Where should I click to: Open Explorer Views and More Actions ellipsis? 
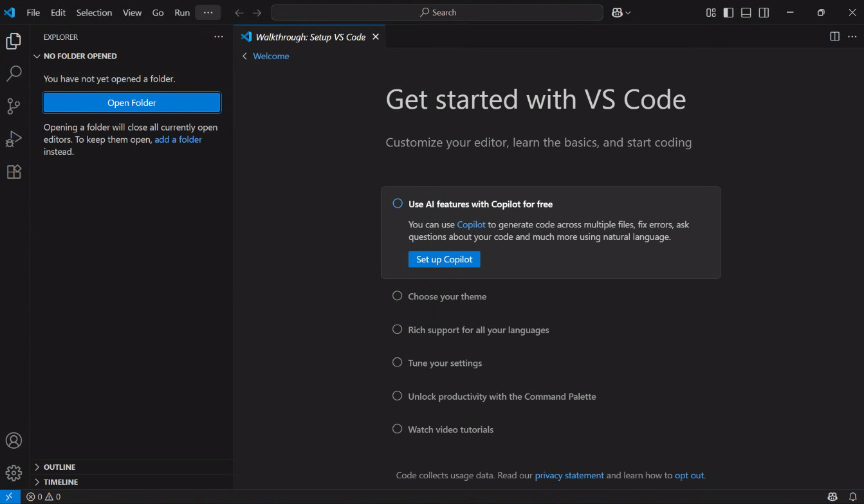(x=219, y=37)
